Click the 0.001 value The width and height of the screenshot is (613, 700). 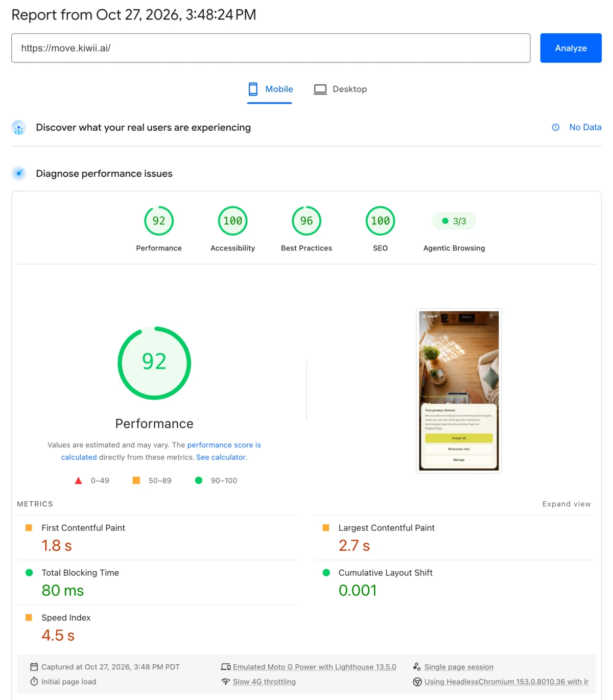[x=358, y=591]
